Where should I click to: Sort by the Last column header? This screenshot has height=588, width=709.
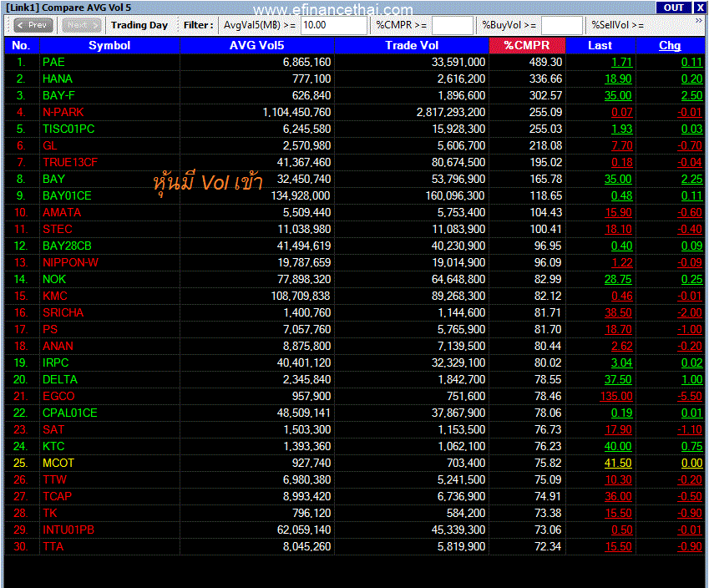(x=600, y=45)
